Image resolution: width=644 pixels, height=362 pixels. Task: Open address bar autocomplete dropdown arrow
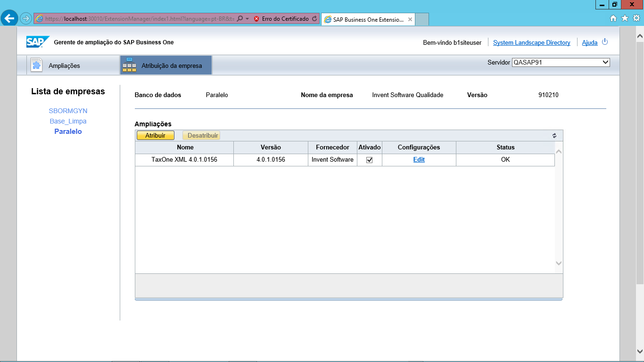pyautogui.click(x=247, y=19)
